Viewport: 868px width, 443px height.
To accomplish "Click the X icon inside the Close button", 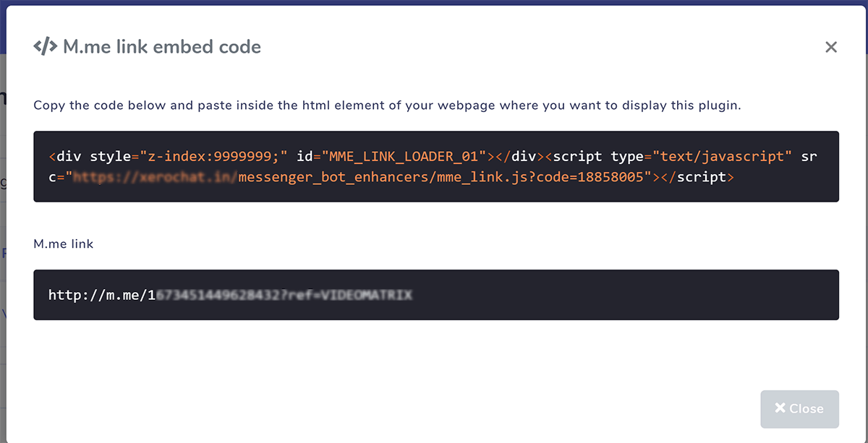I will point(780,408).
